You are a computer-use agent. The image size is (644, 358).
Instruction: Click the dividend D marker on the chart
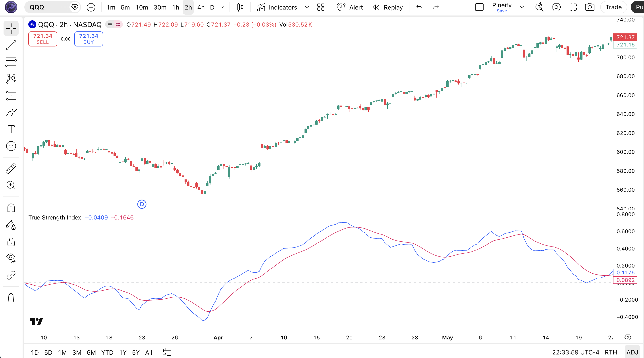(142, 204)
